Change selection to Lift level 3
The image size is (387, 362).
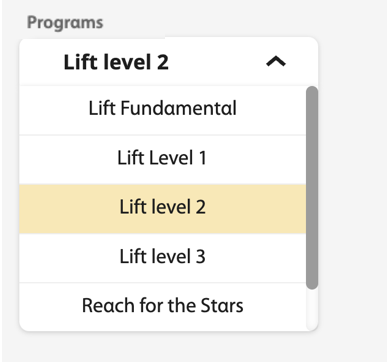pyautogui.click(x=163, y=258)
